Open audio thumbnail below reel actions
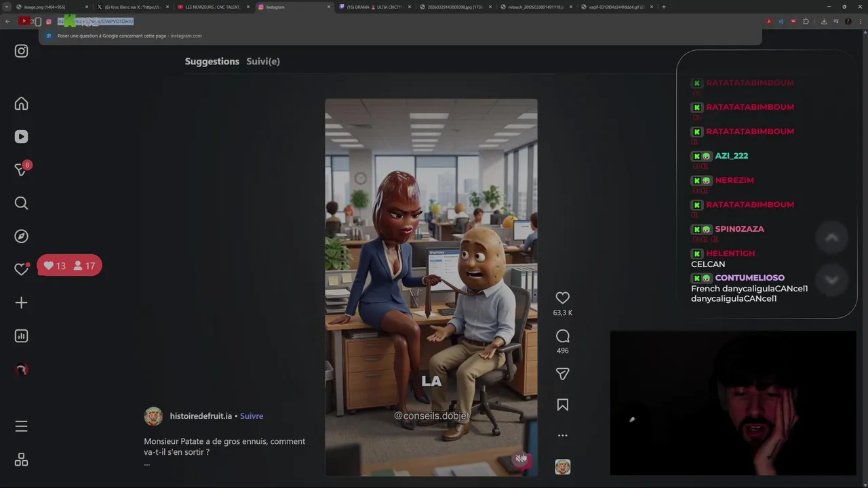 tap(562, 466)
